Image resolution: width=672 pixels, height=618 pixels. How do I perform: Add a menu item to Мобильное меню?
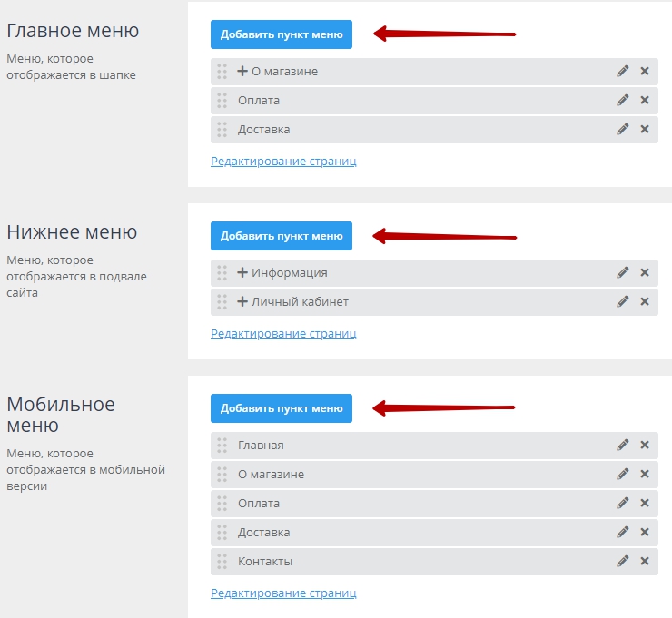click(x=282, y=408)
